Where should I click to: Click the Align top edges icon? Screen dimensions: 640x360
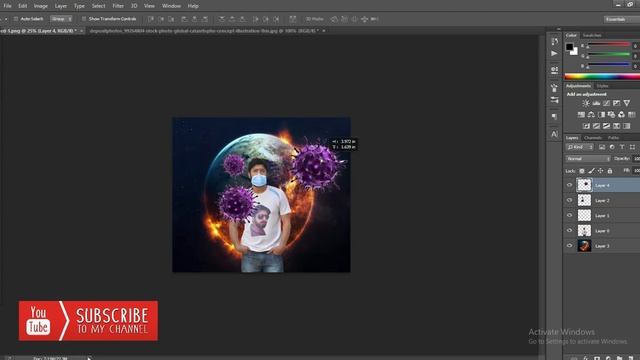(x=151, y=19)
